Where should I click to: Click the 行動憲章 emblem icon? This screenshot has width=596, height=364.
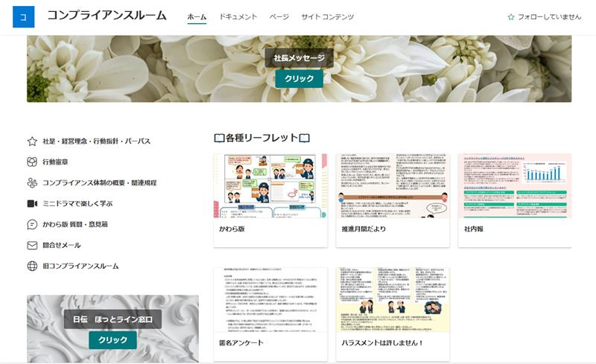32,162
